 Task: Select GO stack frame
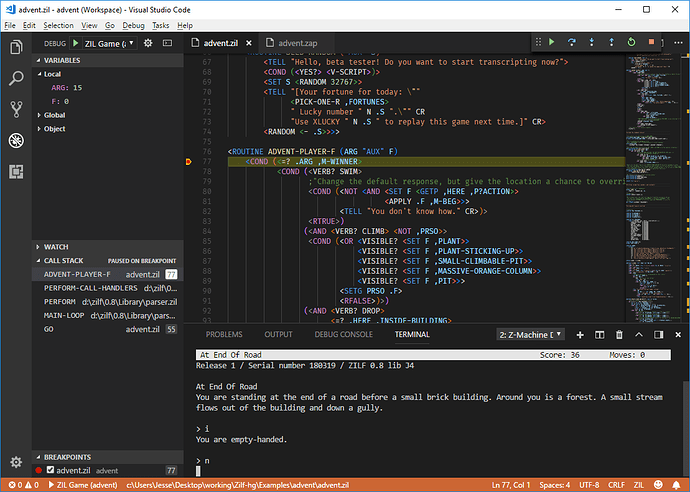tap(107, 329)
